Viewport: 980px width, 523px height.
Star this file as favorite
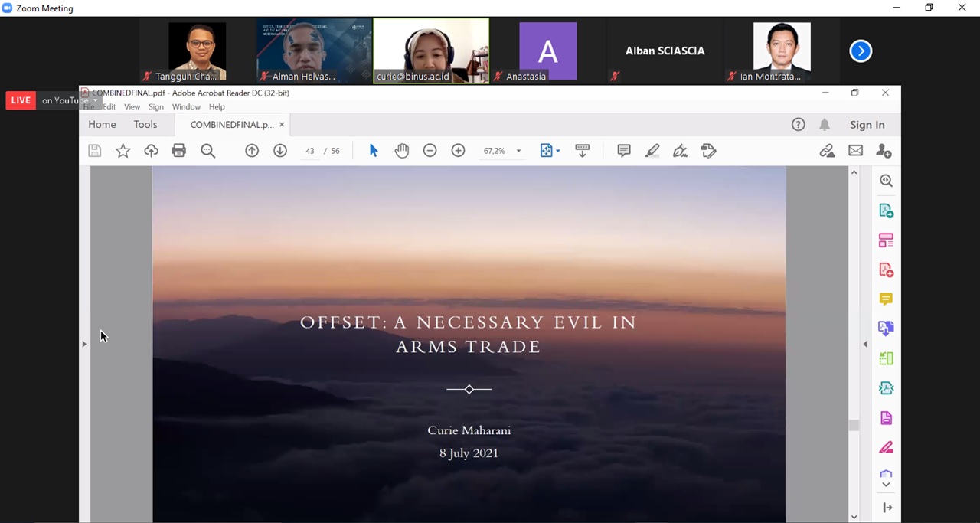pos(122,151)
